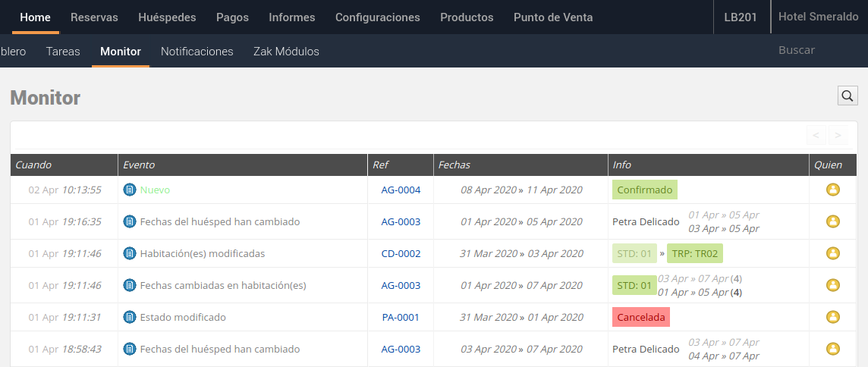Click the red Cancelada status badge
Screen dimensions: 868x367
click(x=641, y=317)
